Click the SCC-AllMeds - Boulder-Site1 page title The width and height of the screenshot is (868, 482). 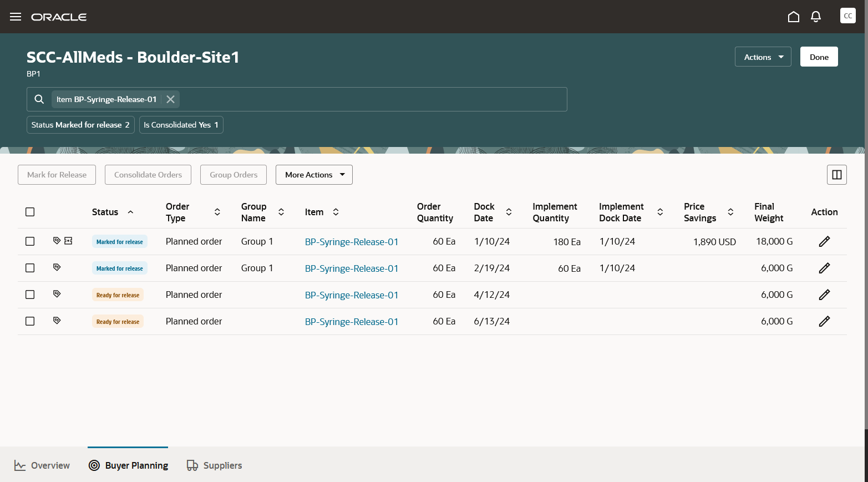[x=133, y=57]
